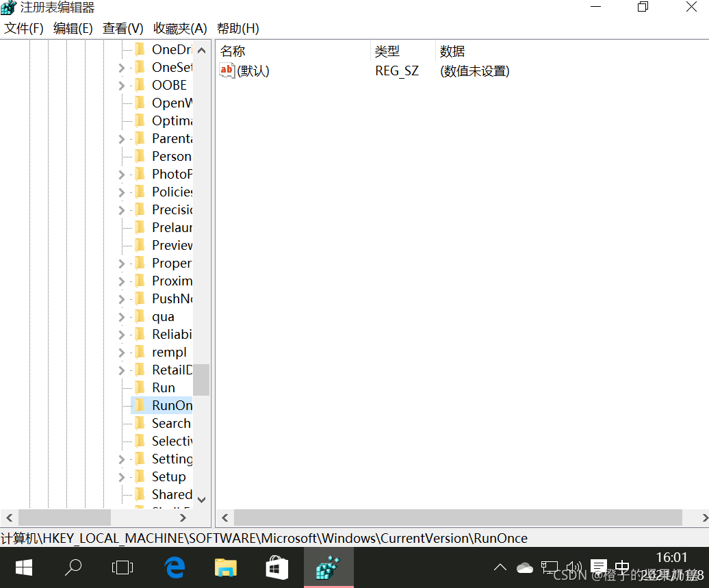Open the 收藏夹(A) menu

(180, 28)
